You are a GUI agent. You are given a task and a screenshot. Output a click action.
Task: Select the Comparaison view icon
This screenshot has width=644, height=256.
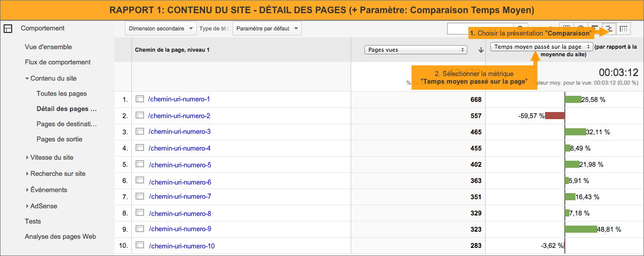click(x=610, y=29)
